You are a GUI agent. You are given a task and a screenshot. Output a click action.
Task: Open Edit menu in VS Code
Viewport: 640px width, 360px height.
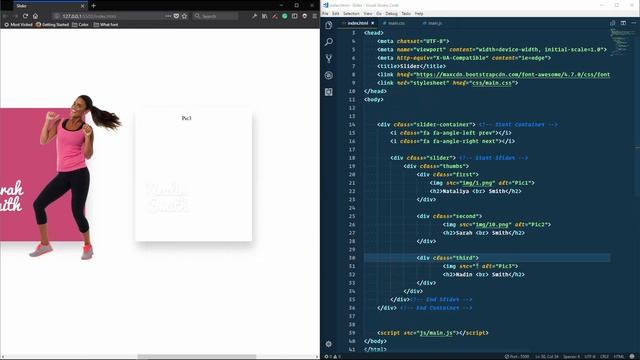[x=336, y=13]
